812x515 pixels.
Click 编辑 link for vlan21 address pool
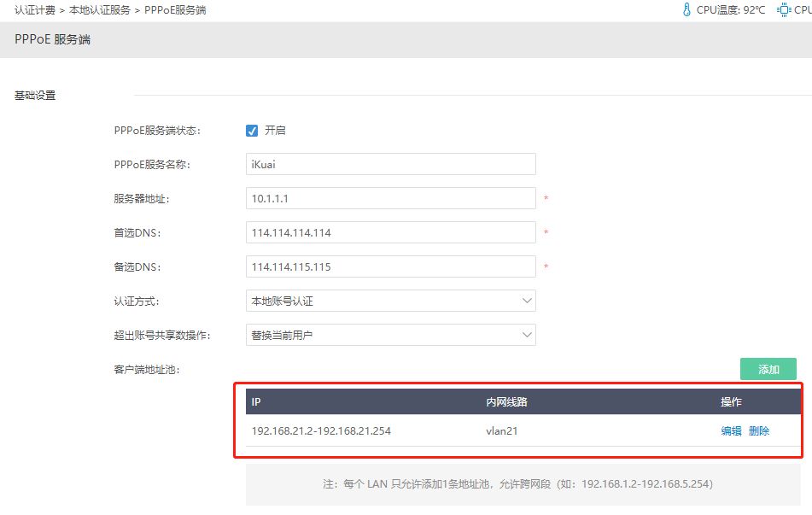[731, 431]
